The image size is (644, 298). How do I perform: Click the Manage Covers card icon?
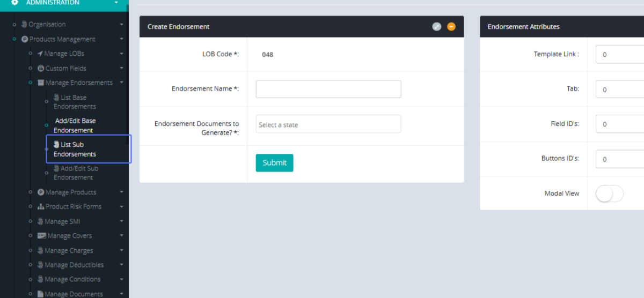click(x=41, y=236)
